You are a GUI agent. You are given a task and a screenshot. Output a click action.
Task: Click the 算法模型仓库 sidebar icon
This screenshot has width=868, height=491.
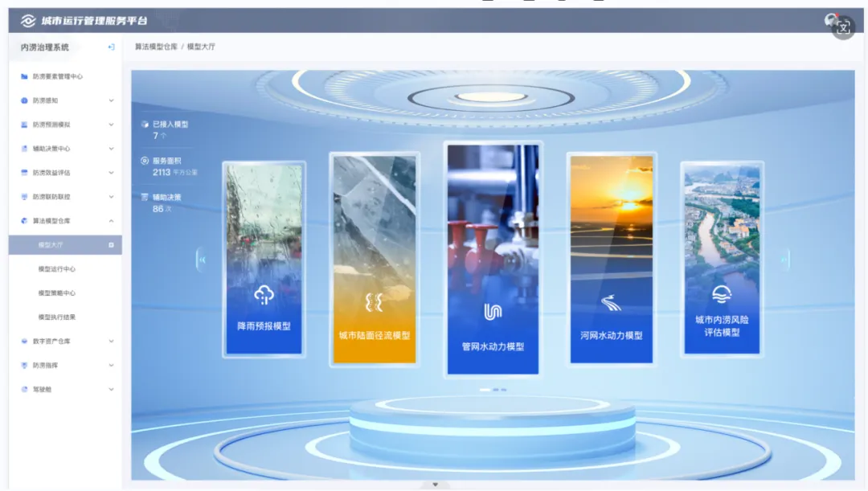(24, 221)
